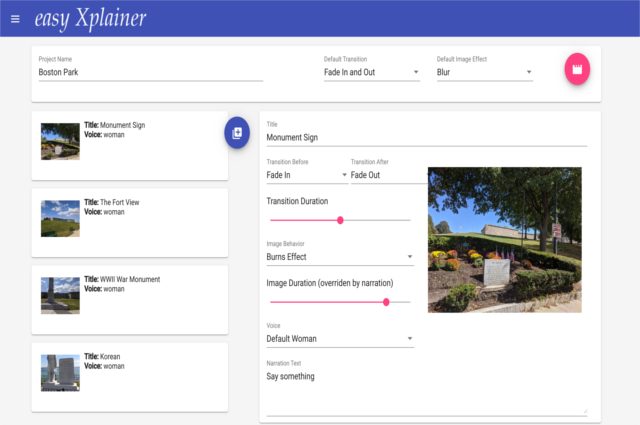Screen dimensions: 640x425
Task: Open the Voice dropdown
Action: [x=340, y=339]
